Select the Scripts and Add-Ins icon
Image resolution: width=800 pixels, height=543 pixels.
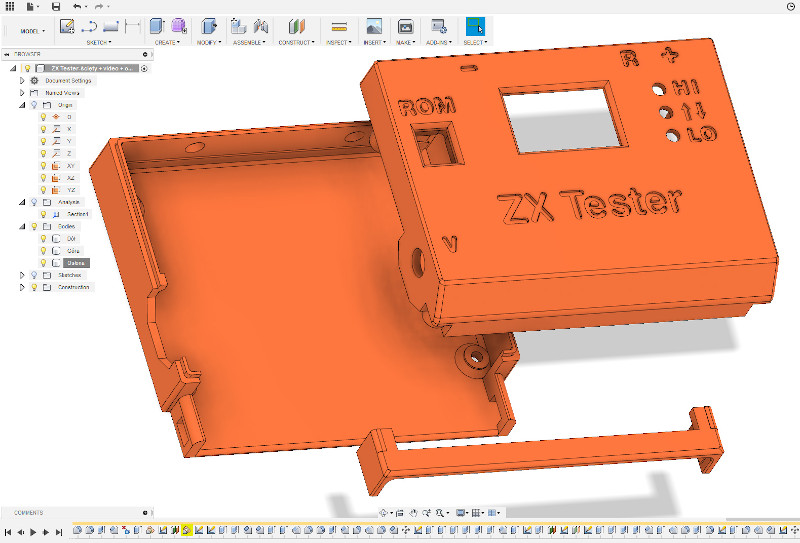[x=439, y=26]
